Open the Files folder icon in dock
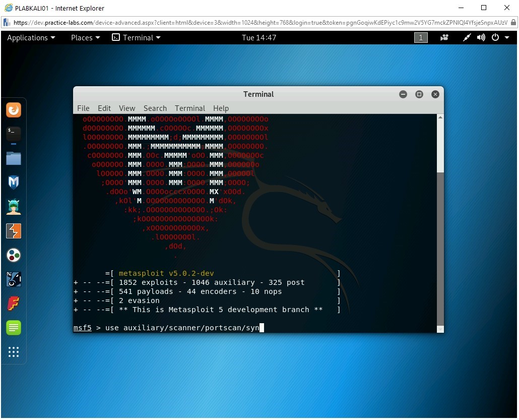This screenshot has height=420, width=519. pyautogui.click(x=14, y=158)
